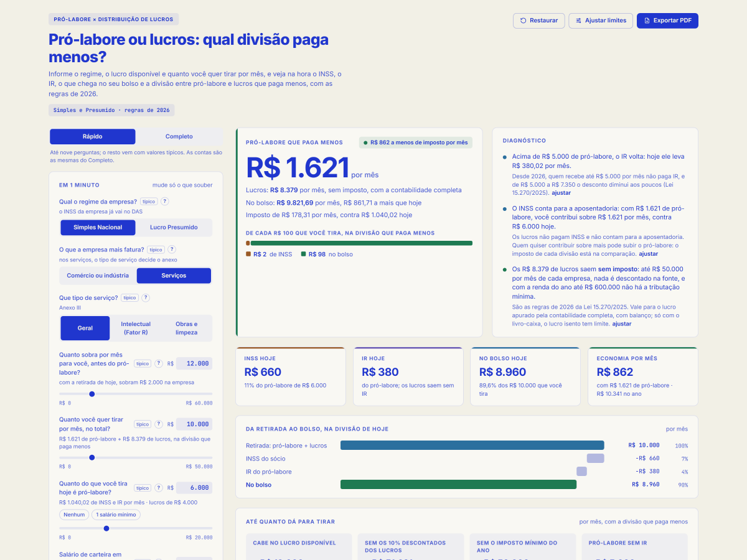Click the 'R$ 1.621' headline value
The image size is (747, 560).
pos(298,168)
